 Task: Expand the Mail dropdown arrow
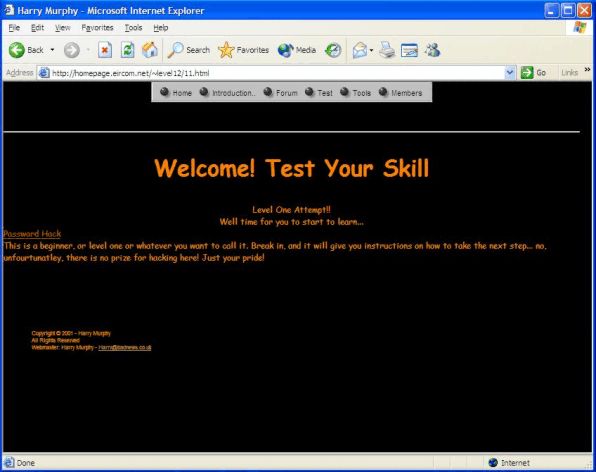371,50
